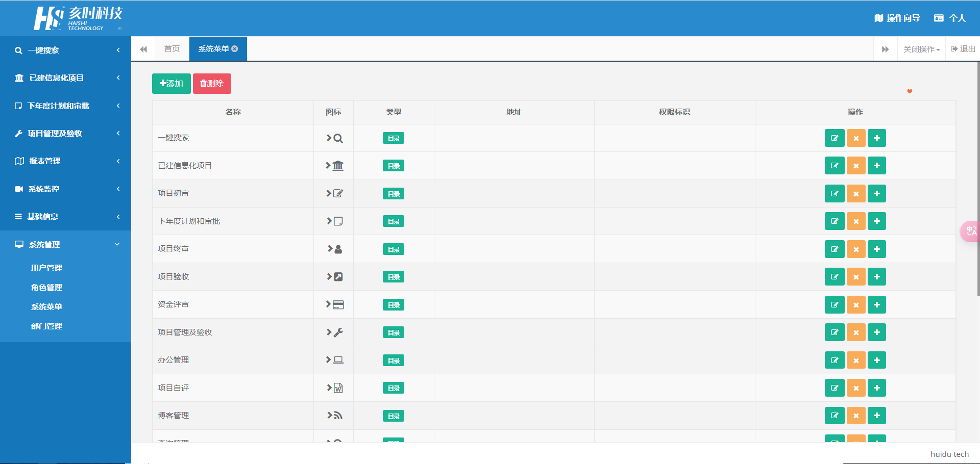Viewport: 980px width, 464px height.
Task: Open 用户管理 in the sidebar
Action: coord(46,268)
